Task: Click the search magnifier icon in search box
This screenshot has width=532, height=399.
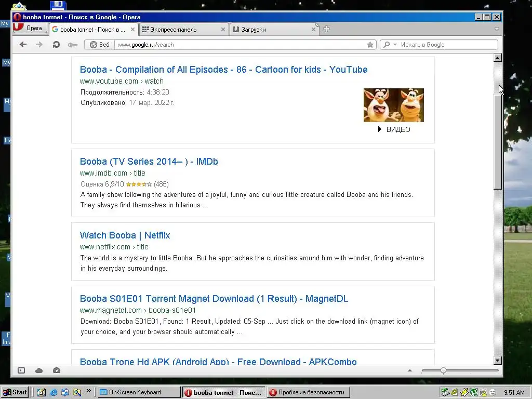Action: pyautogui.click(x=387, y=45)
